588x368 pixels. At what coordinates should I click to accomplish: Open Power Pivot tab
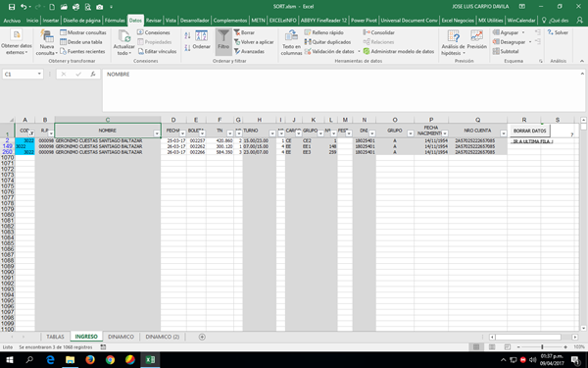pyautogui.click(x=364, y=21)
